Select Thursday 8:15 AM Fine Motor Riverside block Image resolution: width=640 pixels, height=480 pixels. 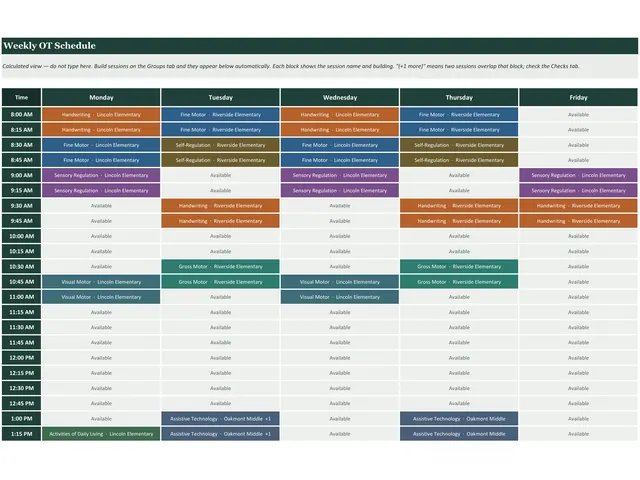click(x=459, y=130)
